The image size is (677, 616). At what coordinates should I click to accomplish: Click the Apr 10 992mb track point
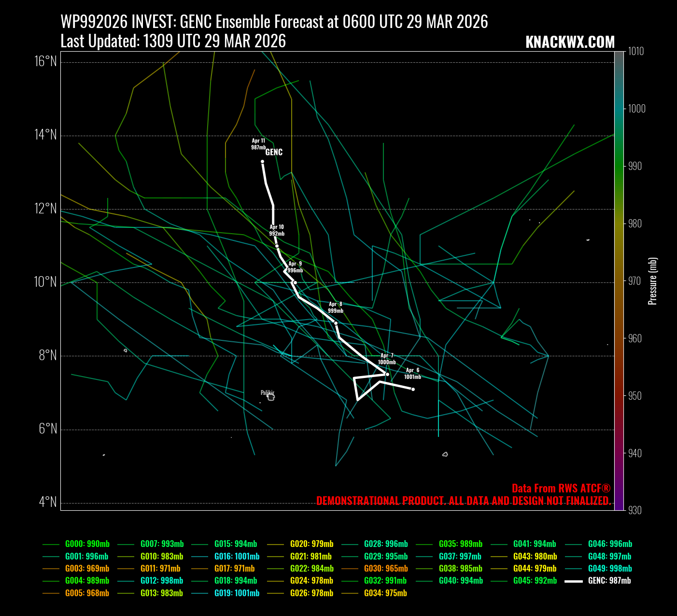click(277, 246)
